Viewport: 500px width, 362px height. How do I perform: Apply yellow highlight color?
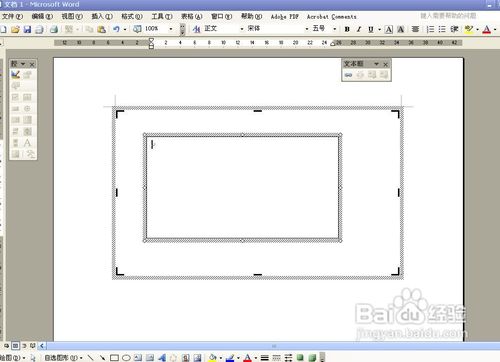(469, 29)
